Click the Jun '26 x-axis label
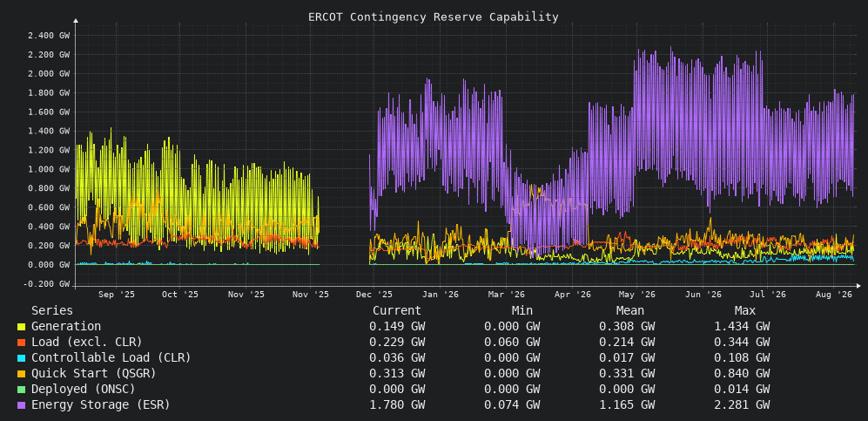 tap(703, 295)
